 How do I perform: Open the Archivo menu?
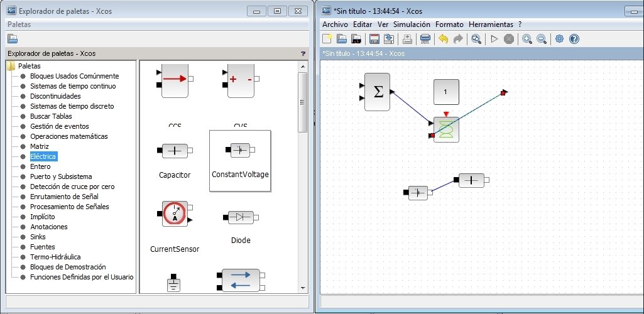(335, 24)
